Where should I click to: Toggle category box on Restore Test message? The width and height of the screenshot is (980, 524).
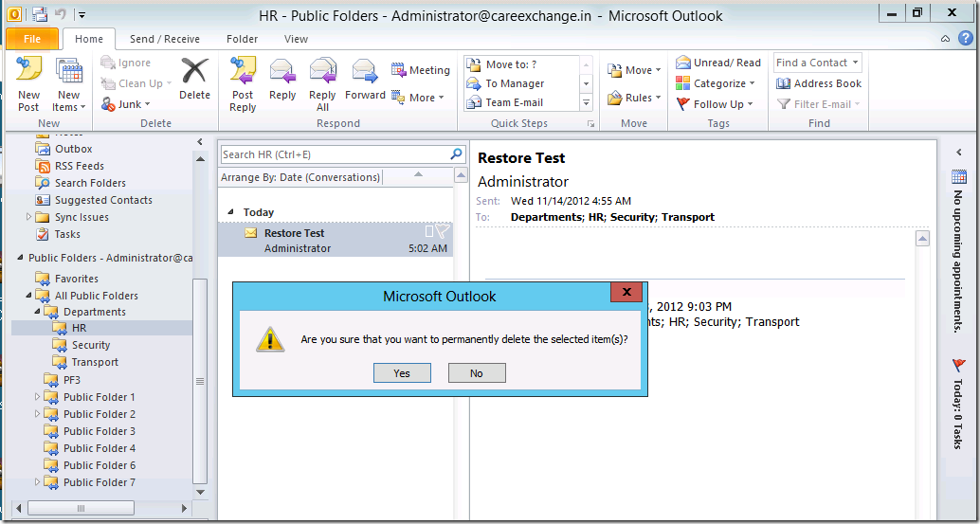pos(428,232)
